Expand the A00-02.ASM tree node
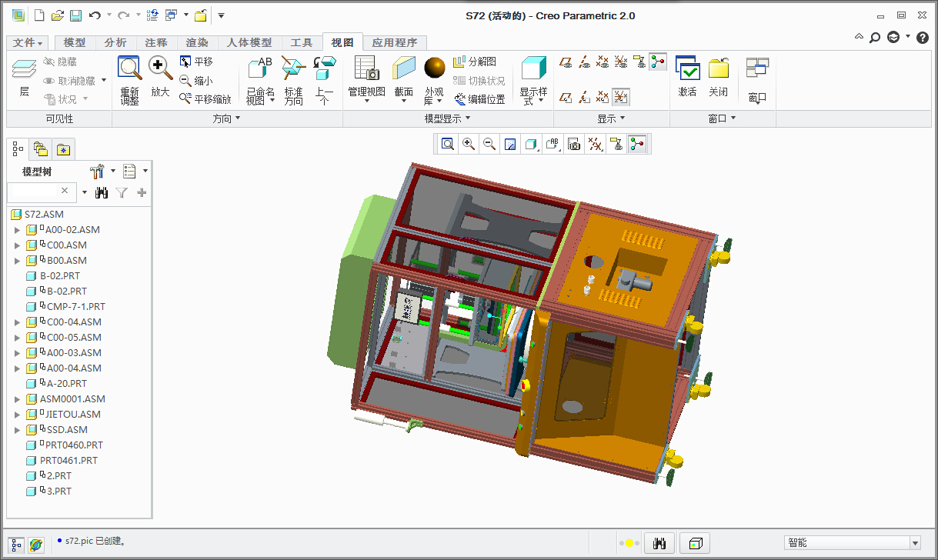 [x=18, y=229]
